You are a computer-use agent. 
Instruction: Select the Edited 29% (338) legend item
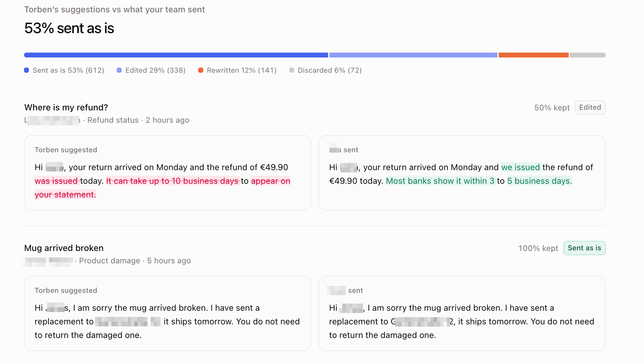[x=151, y=70]
